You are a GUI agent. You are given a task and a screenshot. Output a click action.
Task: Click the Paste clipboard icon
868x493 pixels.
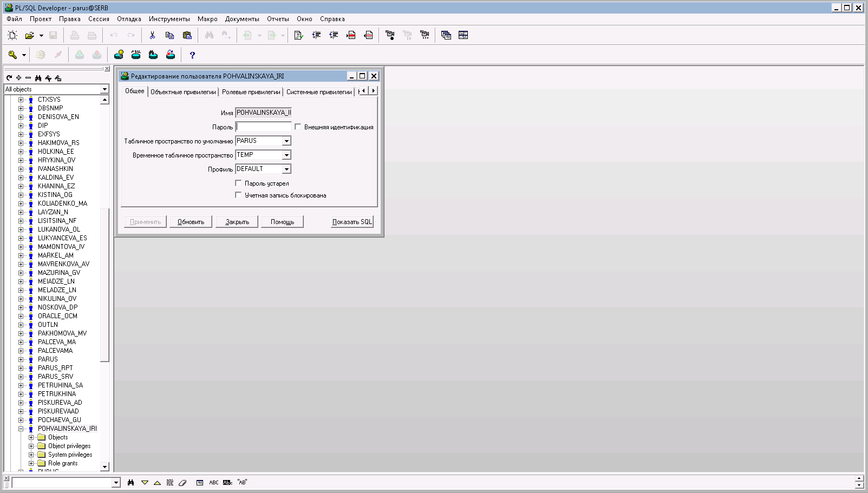(x=187, y=35)
